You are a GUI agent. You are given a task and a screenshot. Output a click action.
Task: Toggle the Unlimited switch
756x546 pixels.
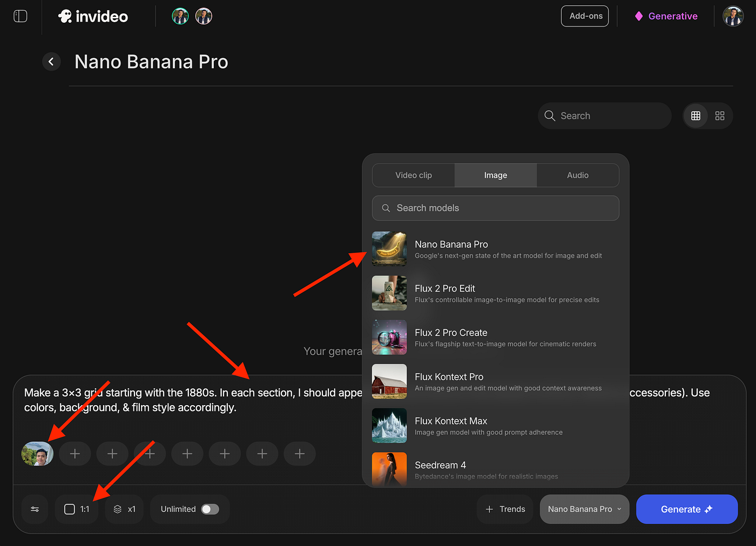(210, 509)
